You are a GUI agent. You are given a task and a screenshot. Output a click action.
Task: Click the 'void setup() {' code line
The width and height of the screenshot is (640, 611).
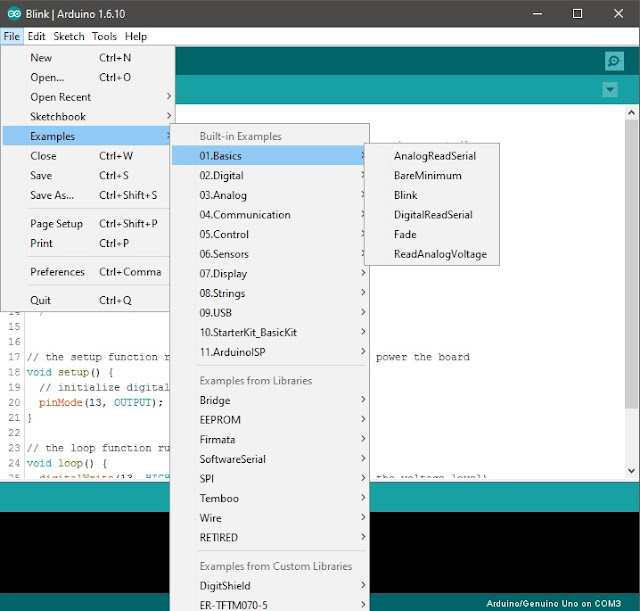click(70, 372)
